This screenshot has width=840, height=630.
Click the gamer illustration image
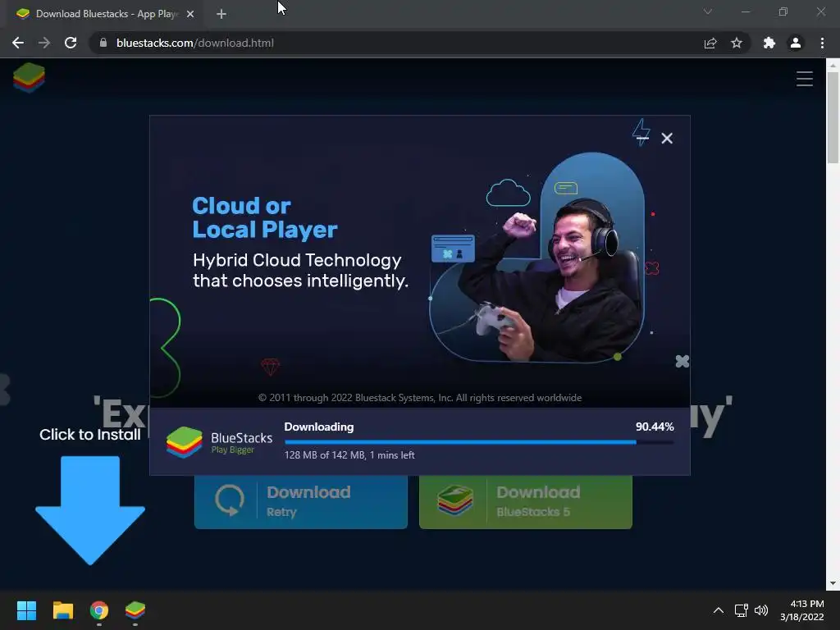[538, 257]
